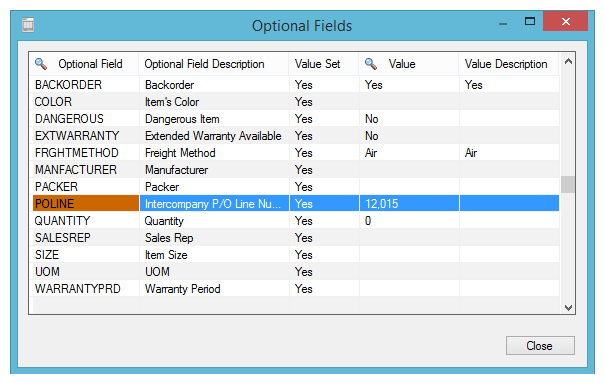Click the POLINE value cell 12,015
605x384 pixels.
409,203
